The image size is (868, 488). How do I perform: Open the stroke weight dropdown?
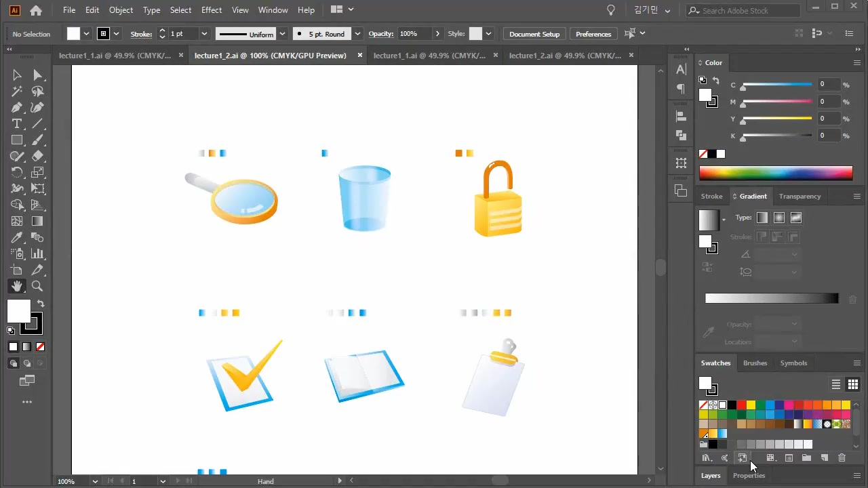coord(203,34)
